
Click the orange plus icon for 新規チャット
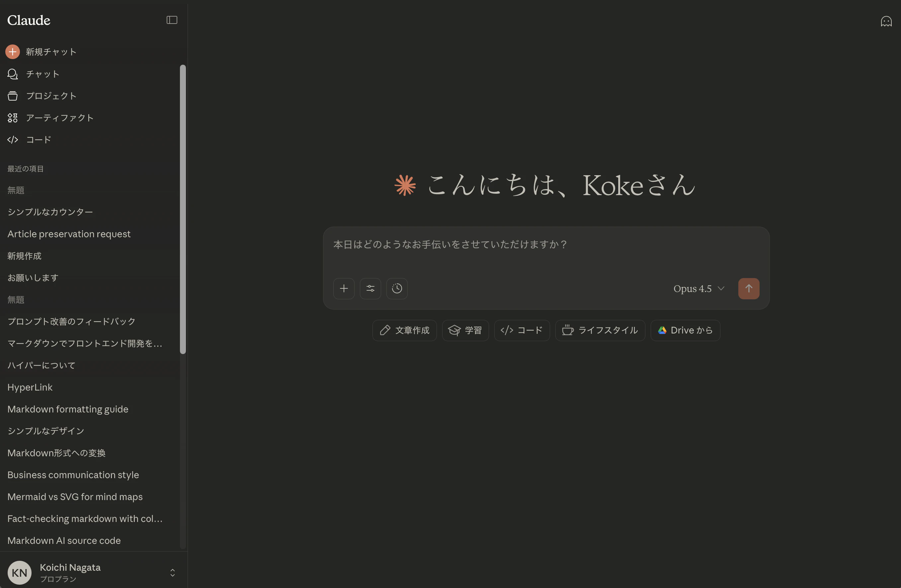point(13,52)
